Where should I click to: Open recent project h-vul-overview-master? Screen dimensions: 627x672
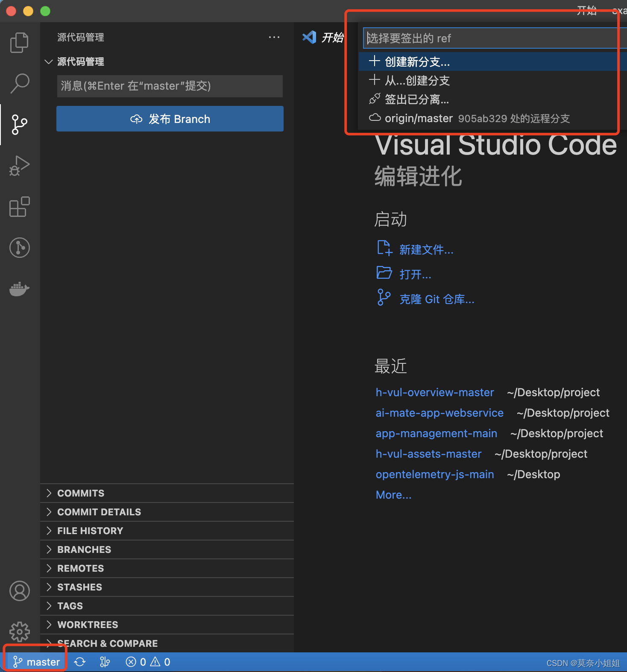coord(435,392)
